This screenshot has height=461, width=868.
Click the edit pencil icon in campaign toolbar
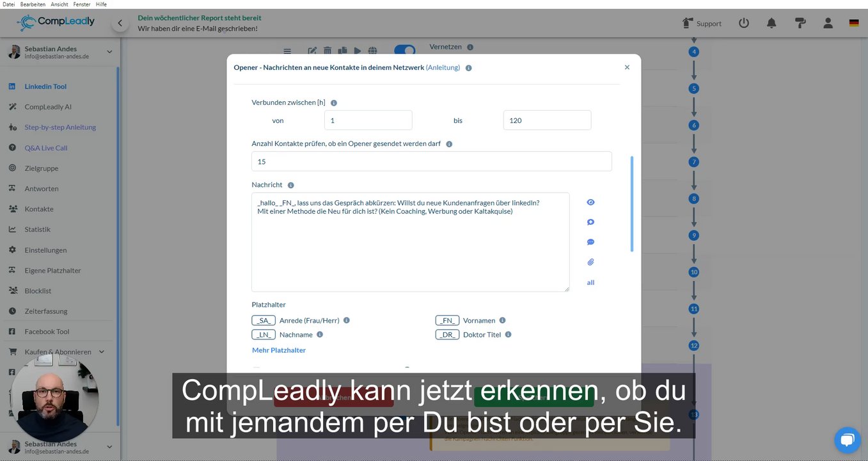pos(312,51)
